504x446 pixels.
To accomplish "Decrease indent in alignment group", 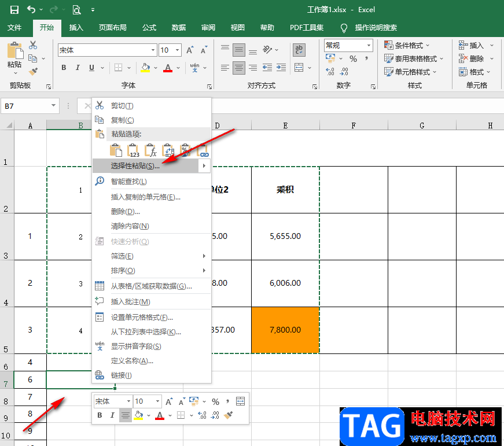I will pos(267,68).
